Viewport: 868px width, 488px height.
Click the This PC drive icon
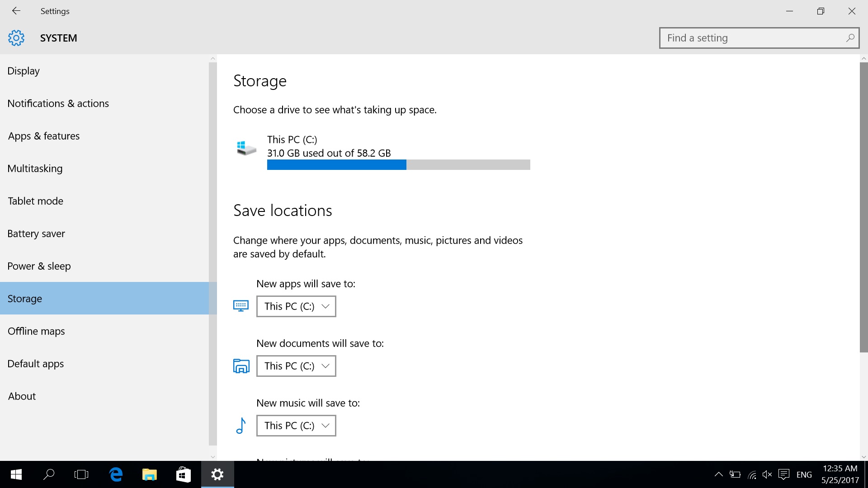(x=246, y=148)
